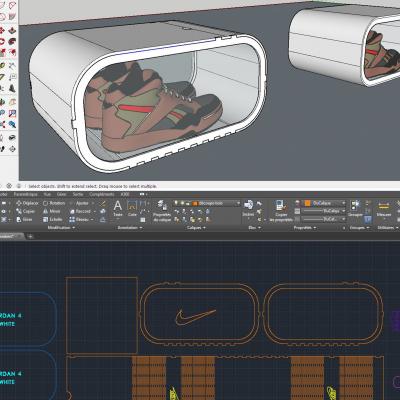Open the layer name dropdown

pos(207,203)
